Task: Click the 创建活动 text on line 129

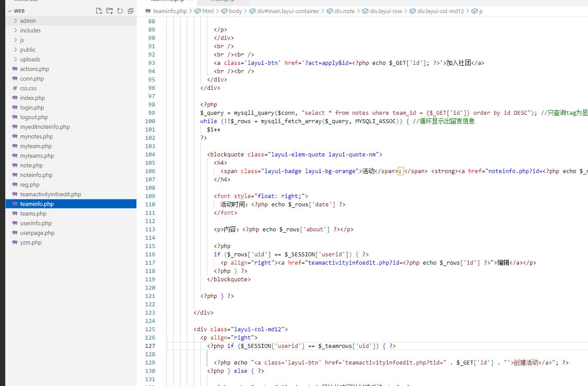Action: pyautogui.click(x=525, y=362)
